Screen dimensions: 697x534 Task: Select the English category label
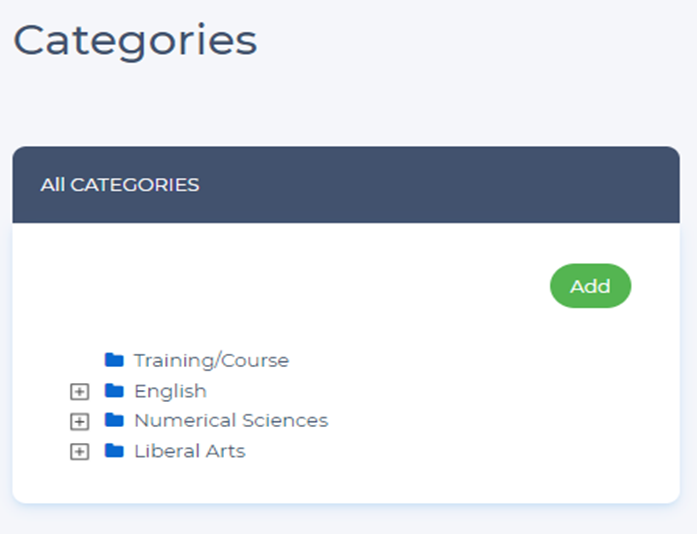click(170, 391)
